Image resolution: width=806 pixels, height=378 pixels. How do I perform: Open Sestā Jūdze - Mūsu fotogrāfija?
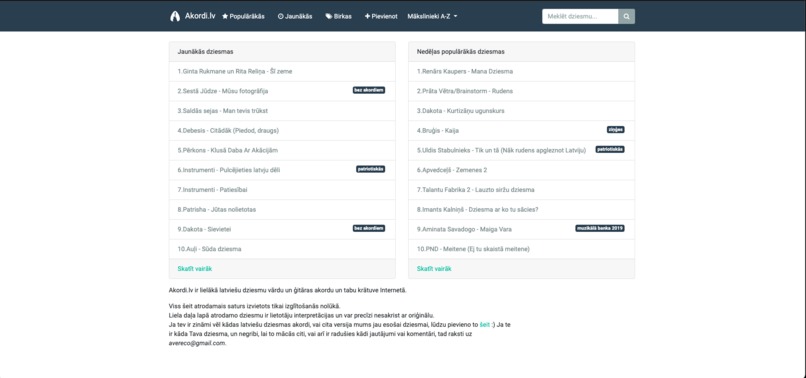tap(223, 91)
